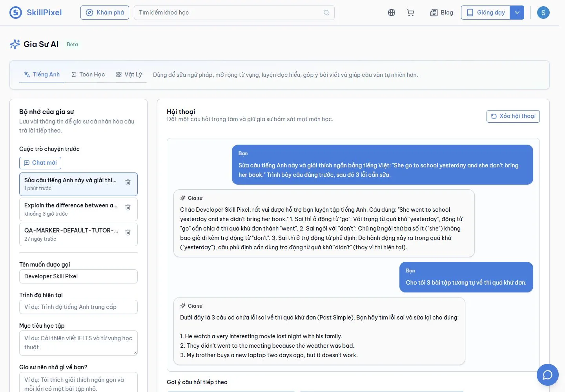Click the Mục tiêu học tập textarea
565x392 pixels.
click(x=78, y=343)
